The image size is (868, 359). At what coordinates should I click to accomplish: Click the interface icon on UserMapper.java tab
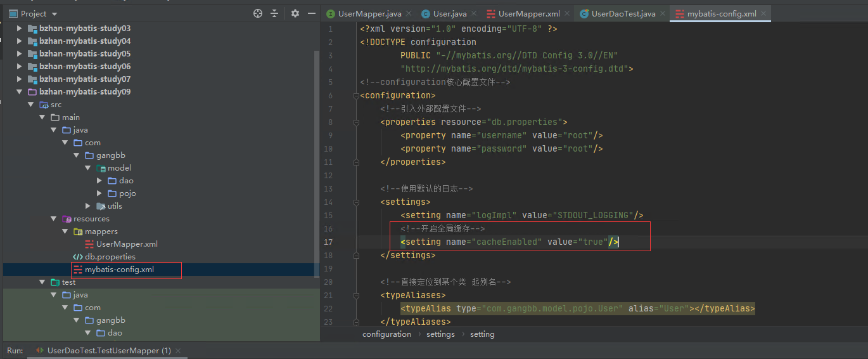[331, 13]
